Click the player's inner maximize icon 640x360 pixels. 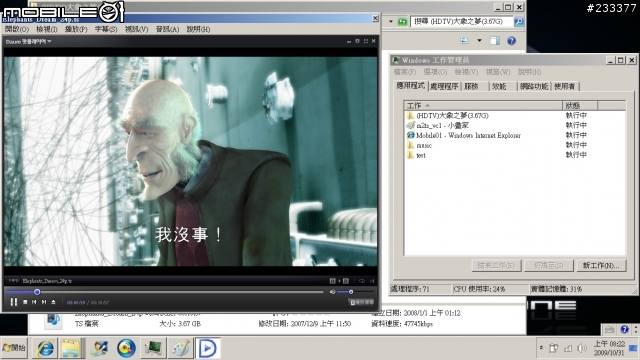(357, 41)
